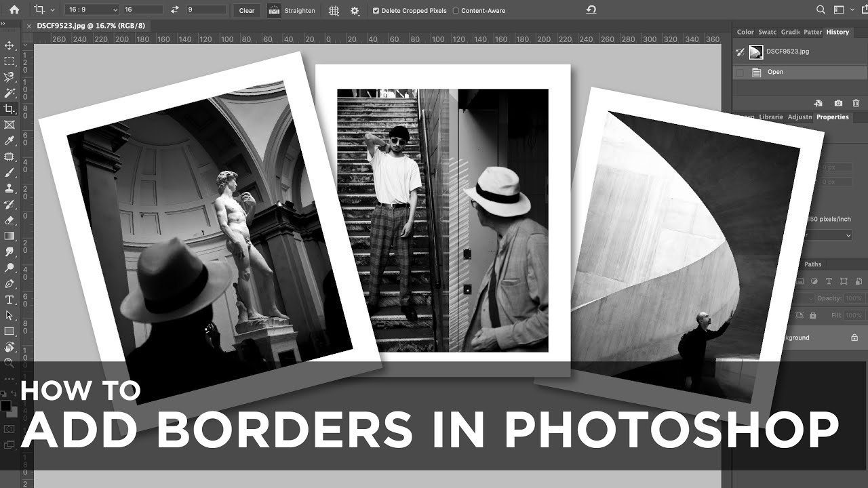Viewport: 868px width, 488px height.
Task: Toggle Delete Cropped Pixels checkbox
Action: (x=376, y=11)
